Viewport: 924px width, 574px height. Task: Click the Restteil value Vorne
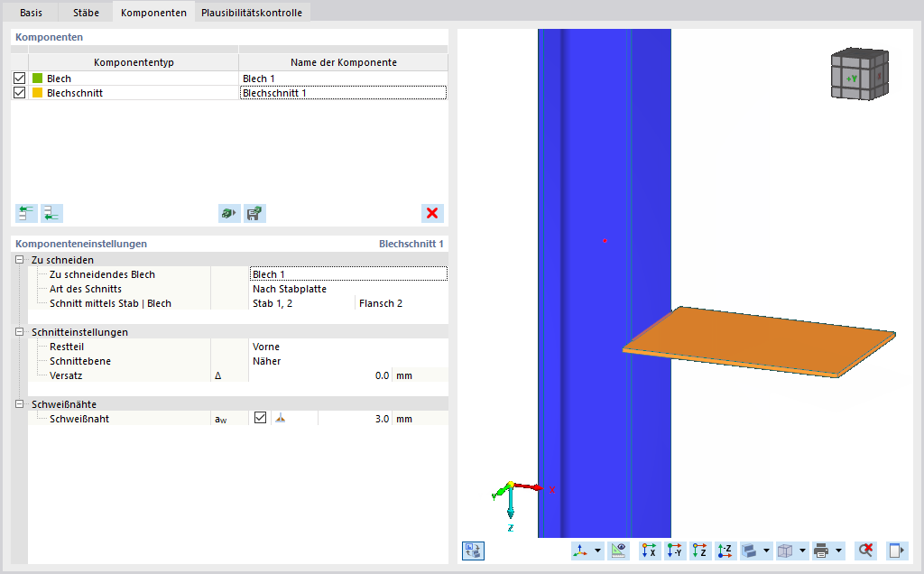coord(348,347)
